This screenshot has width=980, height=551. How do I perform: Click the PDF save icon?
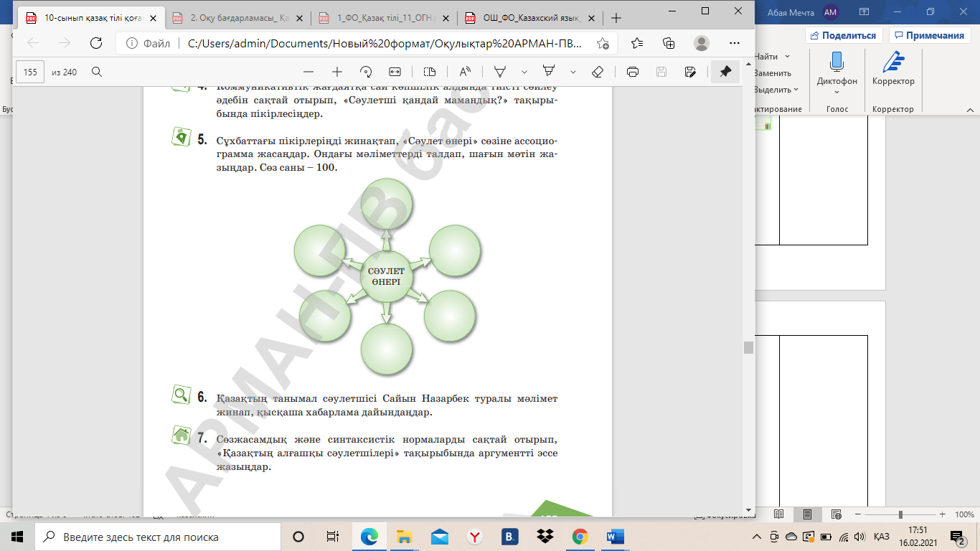[661, 72]
